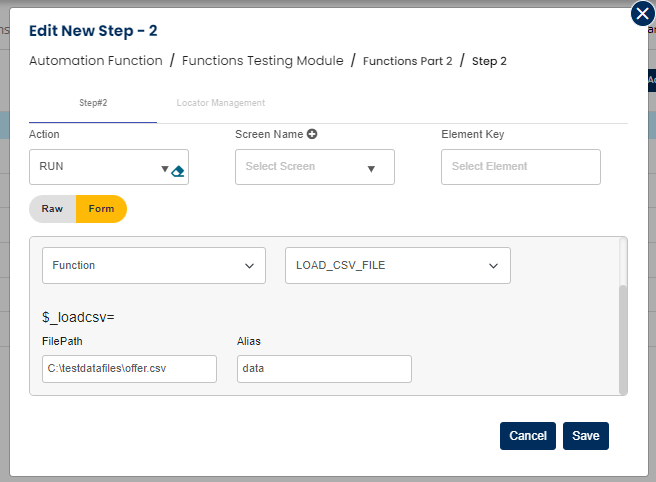Screen dimensions: 656x482
Task: Clear the RUN action with eraser icon
Action: pyautogui.click(x=178, y=171)
